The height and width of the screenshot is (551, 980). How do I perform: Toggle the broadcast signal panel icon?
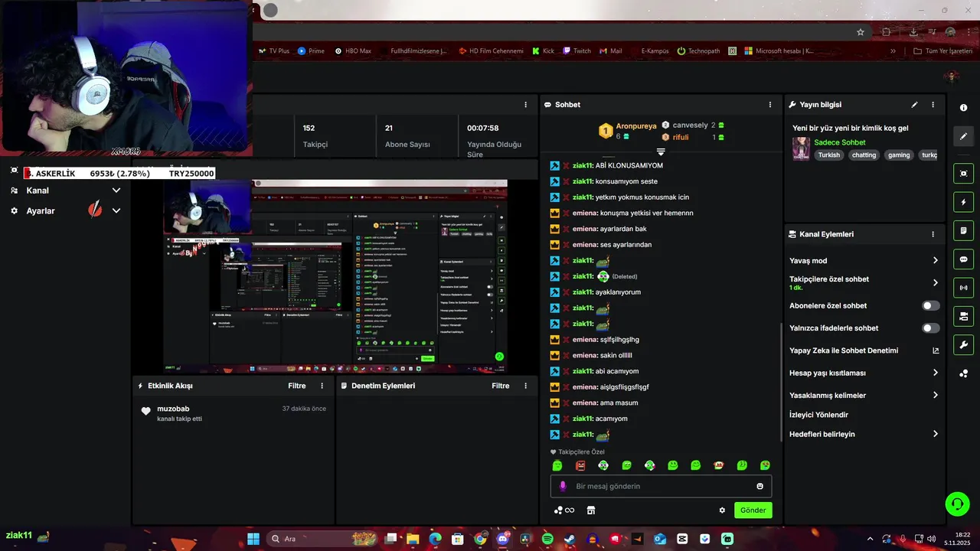963,288
